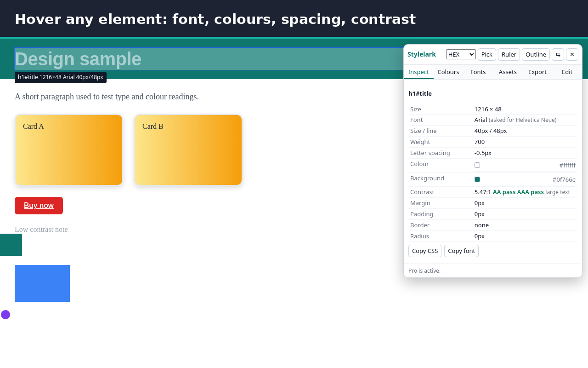Screen dimensions: 588x368
Task: Click the blue rectangle
Action: tap(42, 283)
